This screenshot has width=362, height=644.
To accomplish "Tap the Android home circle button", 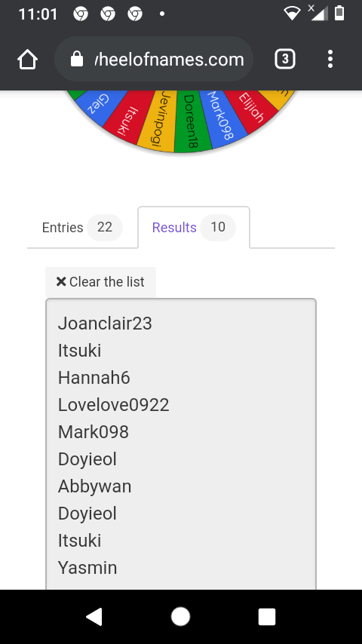I will pos(181,617).
